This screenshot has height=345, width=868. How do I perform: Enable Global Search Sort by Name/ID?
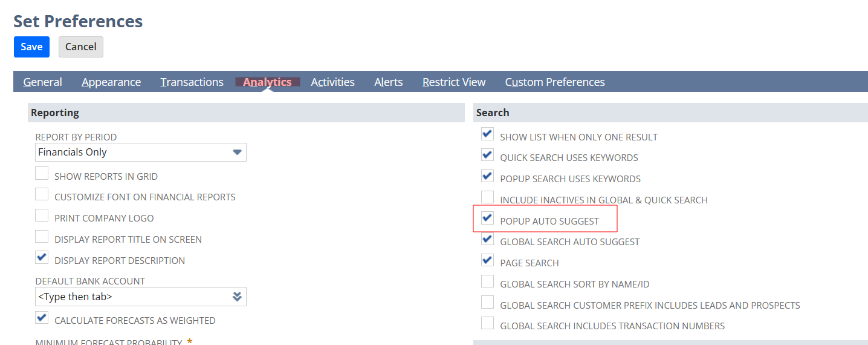pyautogui.click(x=487, y=282)
